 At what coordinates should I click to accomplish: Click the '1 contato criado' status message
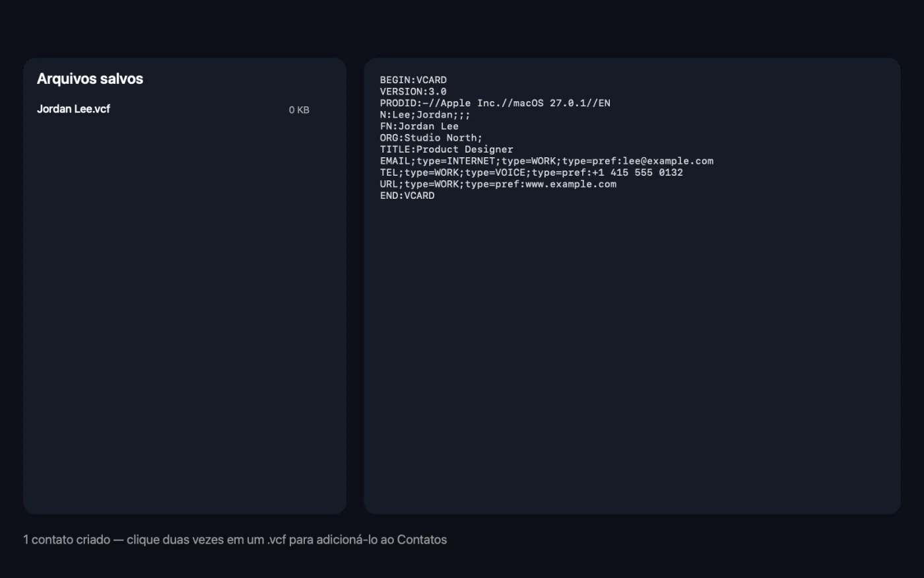(235, 540)
